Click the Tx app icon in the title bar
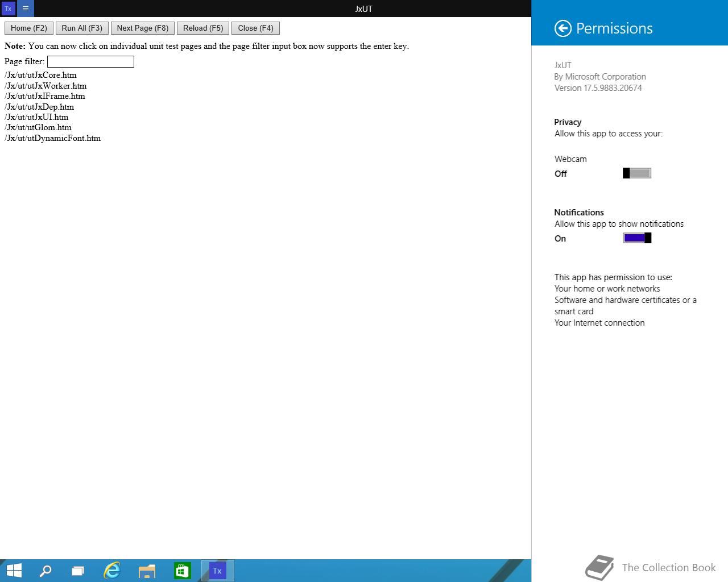Screen dimensions: 728x582 pos(8,9)
